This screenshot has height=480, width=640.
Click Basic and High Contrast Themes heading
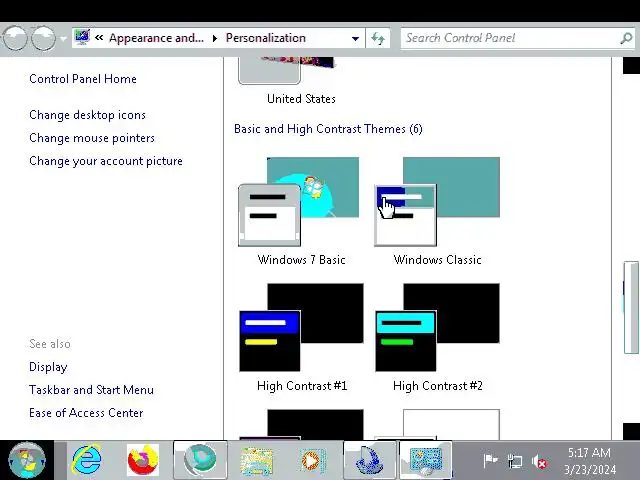(328, 129)
